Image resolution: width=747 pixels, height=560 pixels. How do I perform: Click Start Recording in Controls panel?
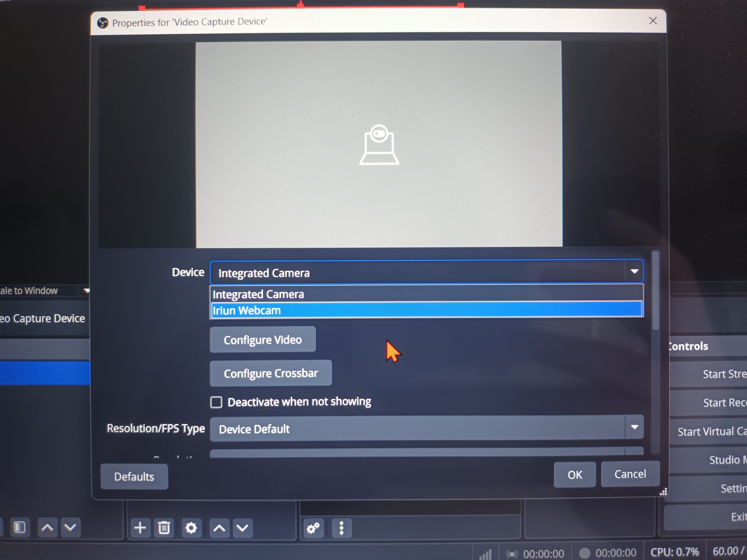708,403
